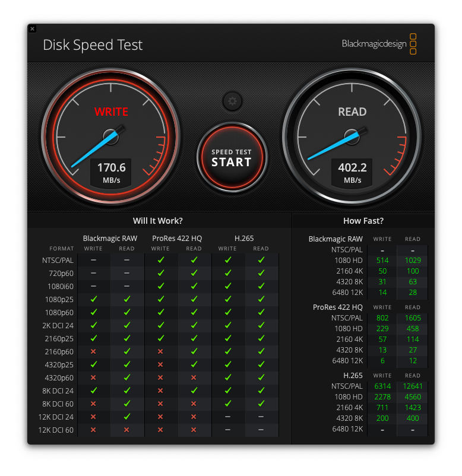Image resolution: width=462 pixels, height=476 pixels.
Task: Click red X for 4320p25 ProRes write
Action: coord(160,364)
